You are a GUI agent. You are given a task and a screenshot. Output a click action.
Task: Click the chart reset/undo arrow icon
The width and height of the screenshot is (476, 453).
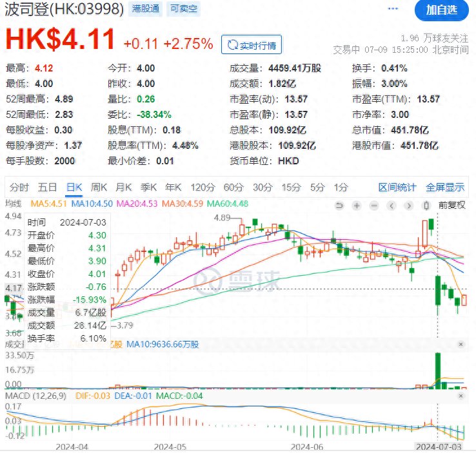[339, 205]
